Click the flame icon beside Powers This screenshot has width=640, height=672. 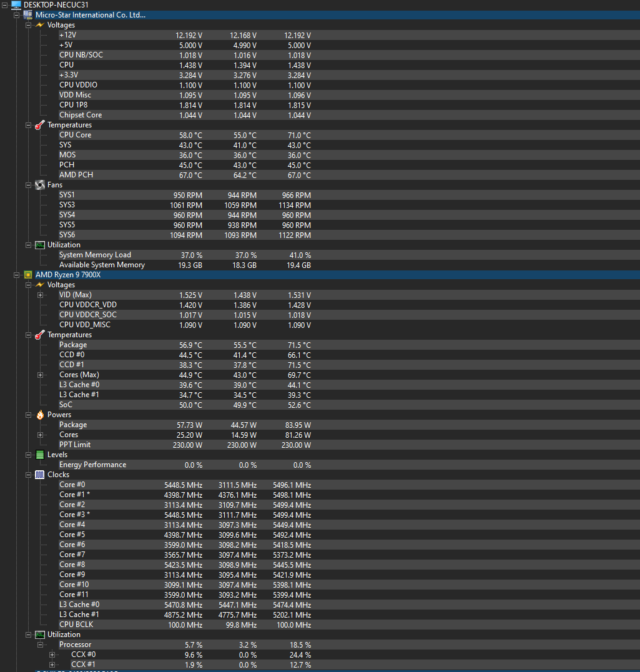pos(40,415)
